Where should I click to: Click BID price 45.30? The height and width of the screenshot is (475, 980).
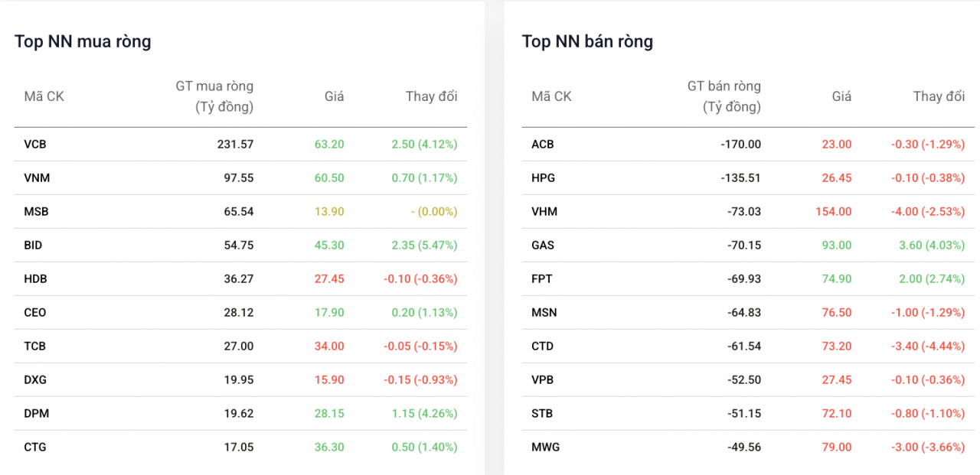coord(329,245)
